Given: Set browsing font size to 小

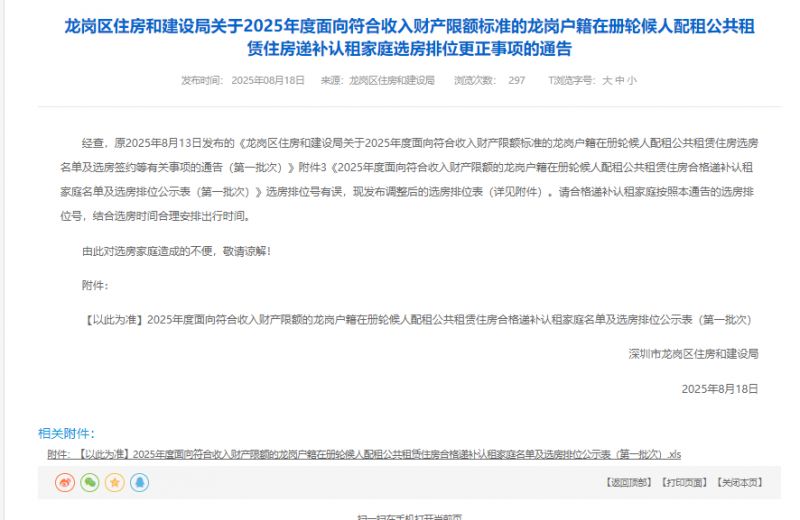Looking at the screenshot, I should (631, 80).
